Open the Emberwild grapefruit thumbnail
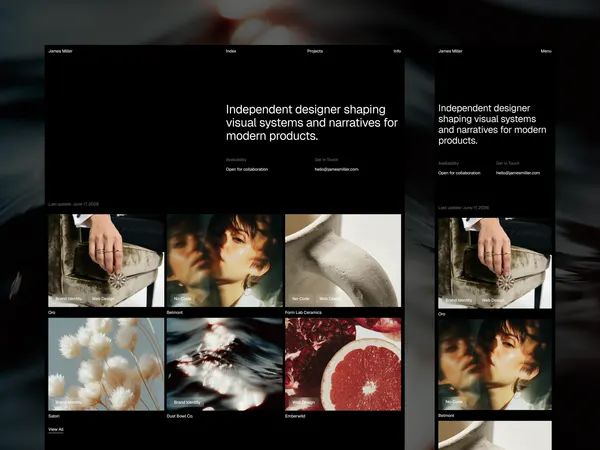Image resolution: width=600 pixels, height=450 pixels. [343, 364]
